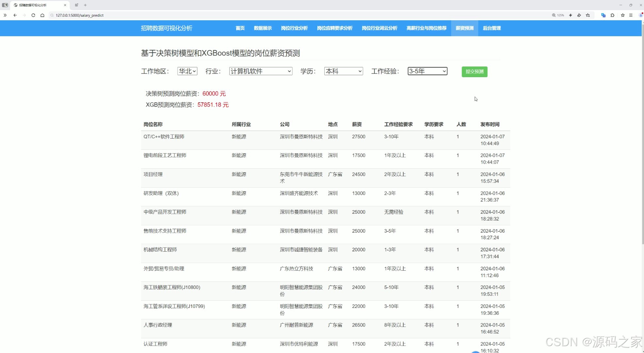The height and width of the screenshot is (353, 644).
Task: Expand the 行业 industry dropdown
Action: click(x=261, y=71)
